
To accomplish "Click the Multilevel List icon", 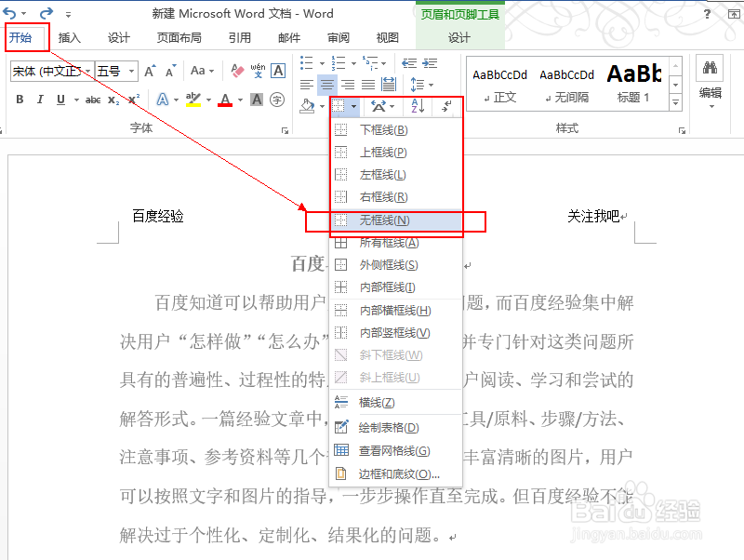I will (x=370, y=62).
